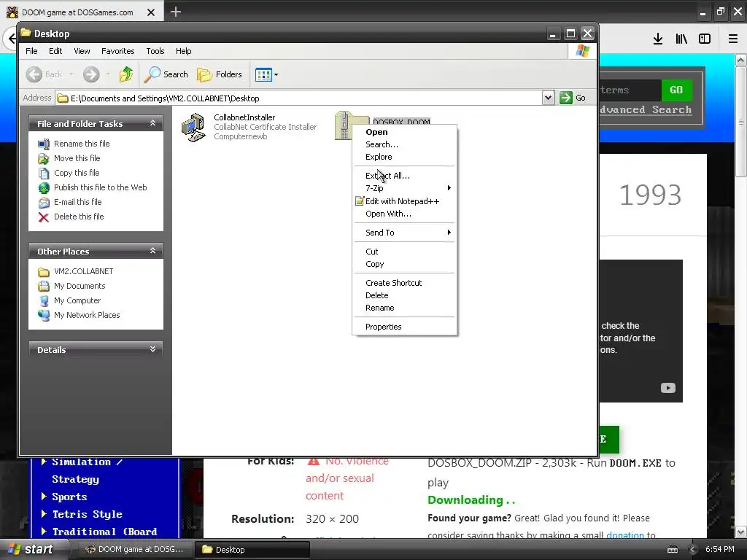Select the CollabnetInstaller file icon
Viewport: 747px width, 560px height.
click(x=193, y=127)
